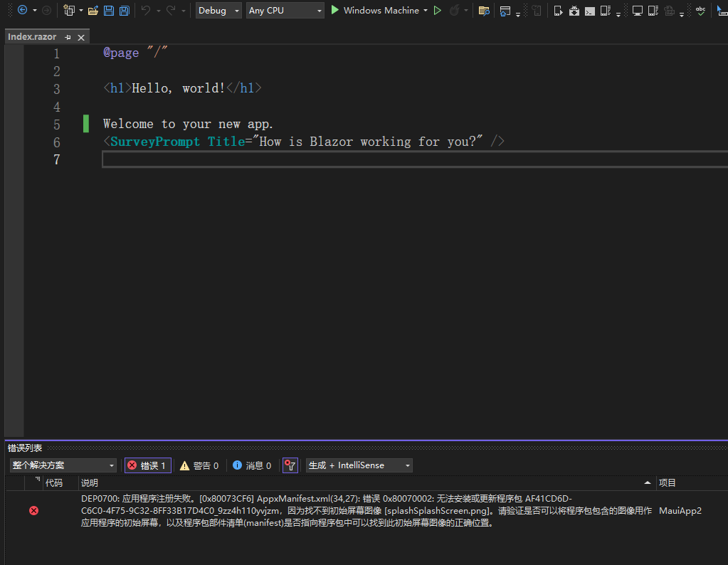
Task: Click the Hello, world! heading text
Action: pyautogui.click(x=179, y=88)
